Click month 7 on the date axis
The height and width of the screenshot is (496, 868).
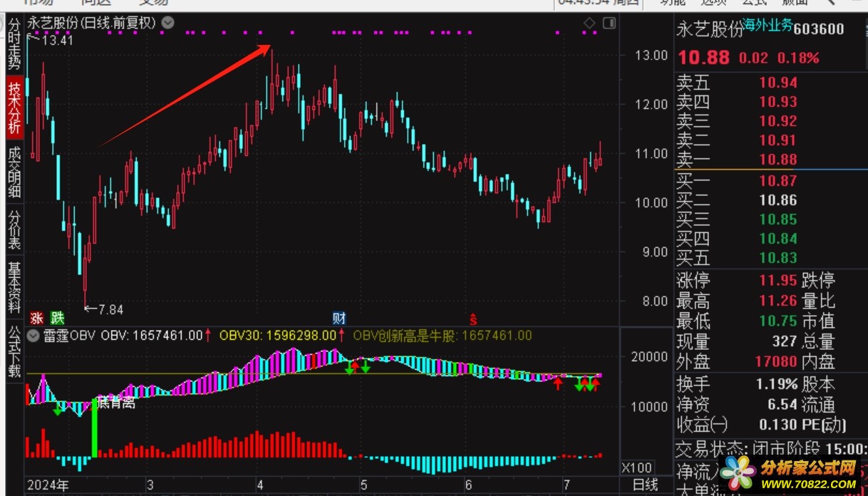(568, 486)
